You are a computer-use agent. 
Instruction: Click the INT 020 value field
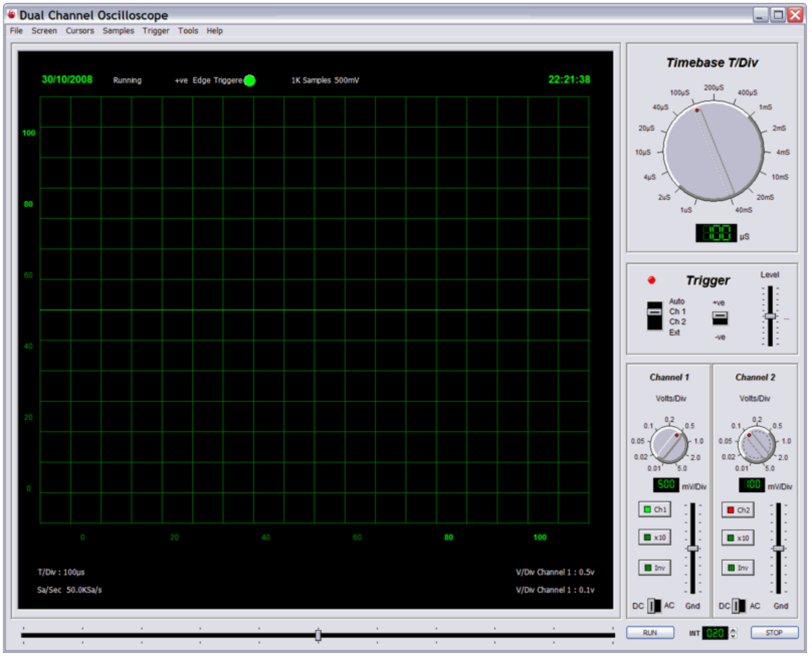[715, 633]
